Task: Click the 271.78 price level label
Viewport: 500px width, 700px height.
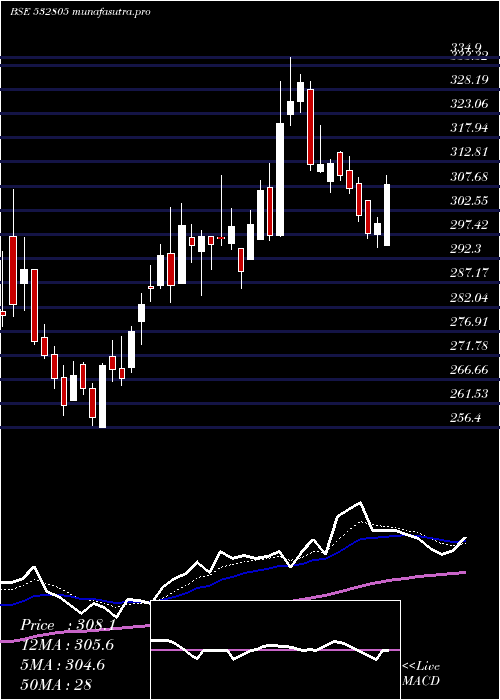Action: point(469,346)
